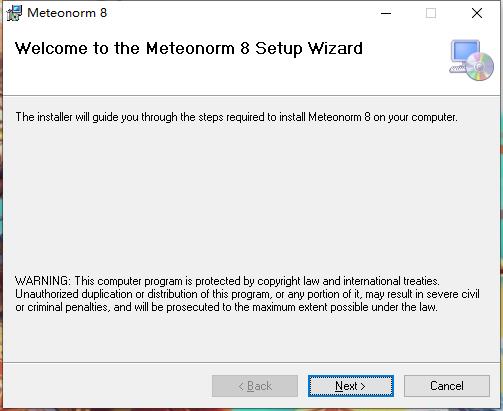The width and height of the screenshot is (503, 411).
Task: Click the "Welcome to the Meteonorm 8 Setup Wizard" heading
Action: pos(189,49)
